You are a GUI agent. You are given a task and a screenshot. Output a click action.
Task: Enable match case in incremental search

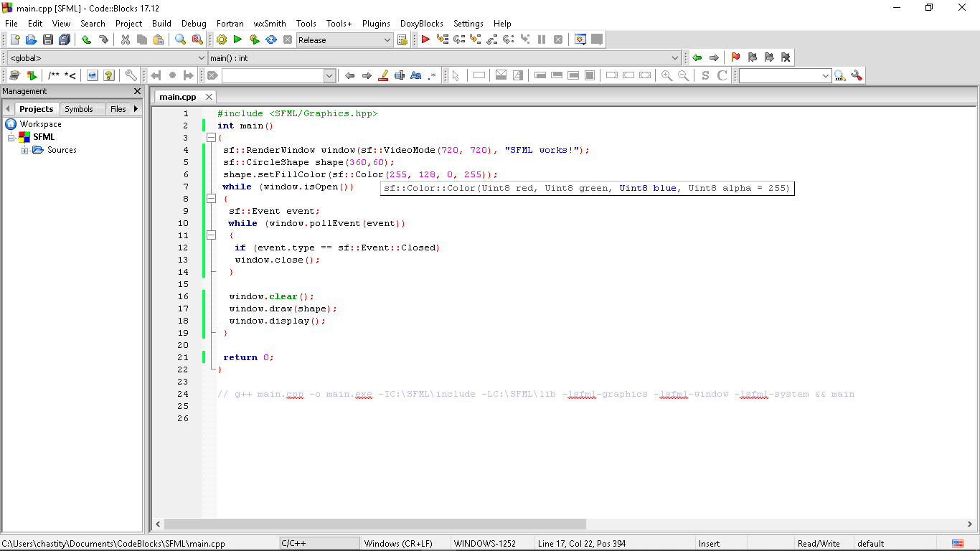pos(415,75)
